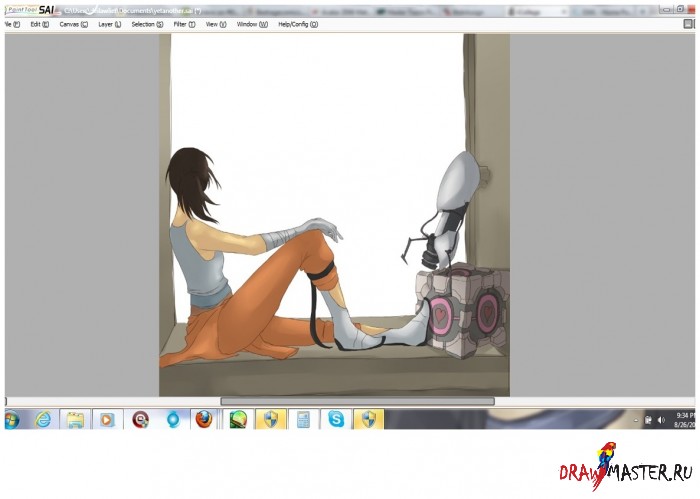Open the Windows Start menu orb
The height and width of the screenshot is (499, 700).
tap(12, 420)
